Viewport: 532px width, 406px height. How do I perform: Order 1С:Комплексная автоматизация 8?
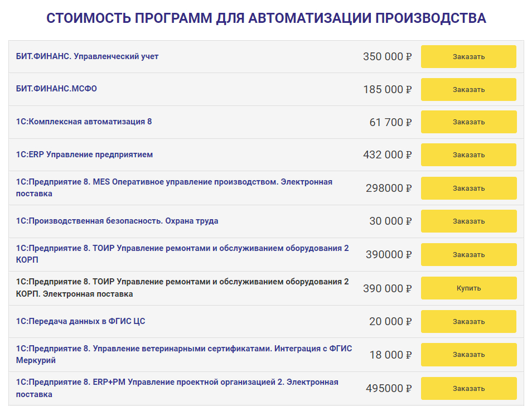tap(468, 122)
